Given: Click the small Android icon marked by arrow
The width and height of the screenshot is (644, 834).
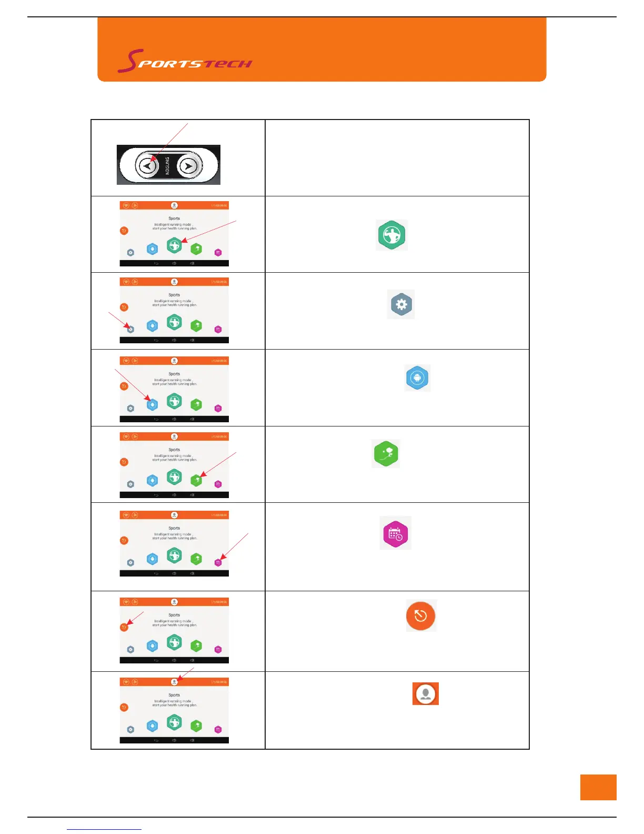Looking at the screenshot, I should pyautogui.click(x=152, y=404).
